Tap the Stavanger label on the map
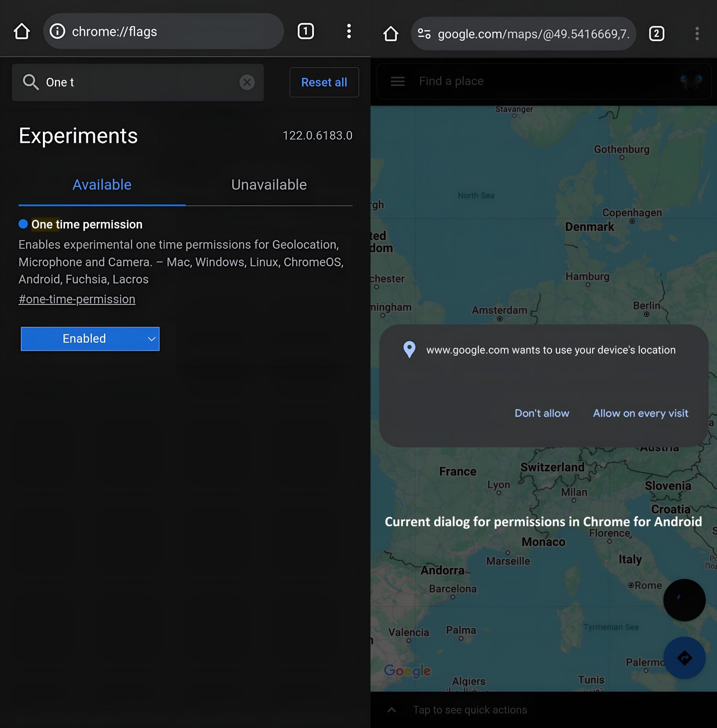 (x=514, y=109)
